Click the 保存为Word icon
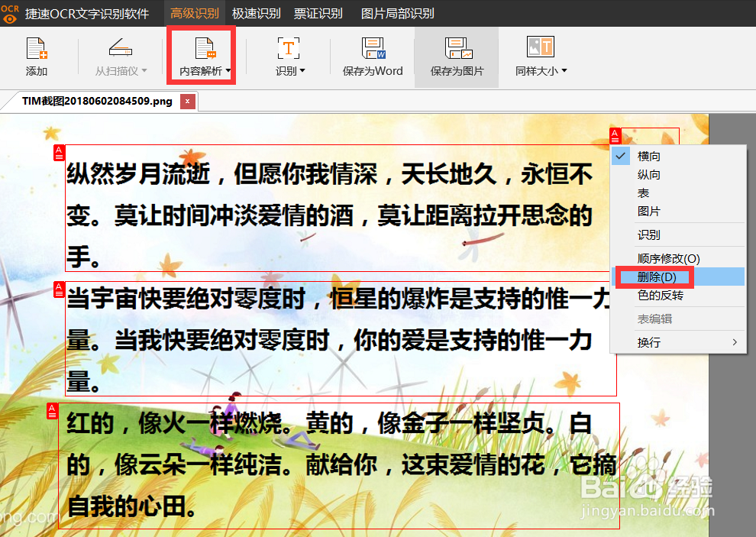This screenshot has height=537, width=756. [x=373, y=48]
